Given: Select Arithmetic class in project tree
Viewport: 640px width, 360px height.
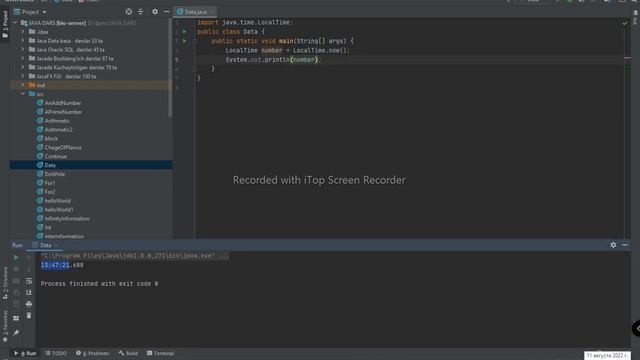Looking at the screenshot, I should [x=57, y=121].
